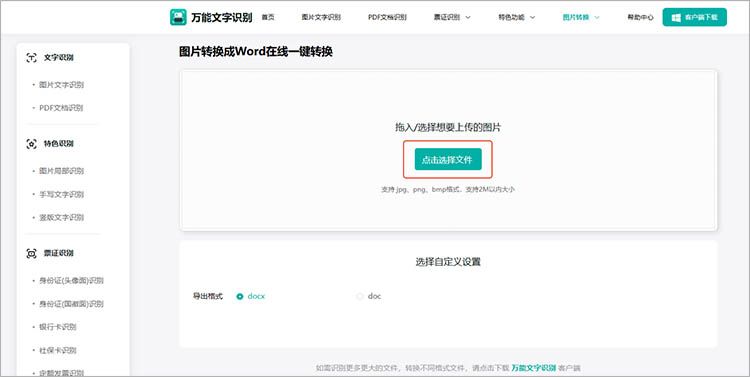Image resolution: width=750 pixels, height=377 pixels.
Task: Go to 首页 in the top navigation
Action: pyautogui.click(x=268, y=17)
